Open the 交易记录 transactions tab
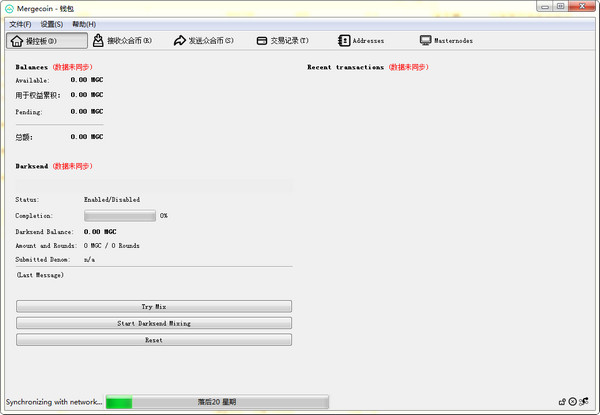This screenshot has width=600, height=415. click(282, 41)
